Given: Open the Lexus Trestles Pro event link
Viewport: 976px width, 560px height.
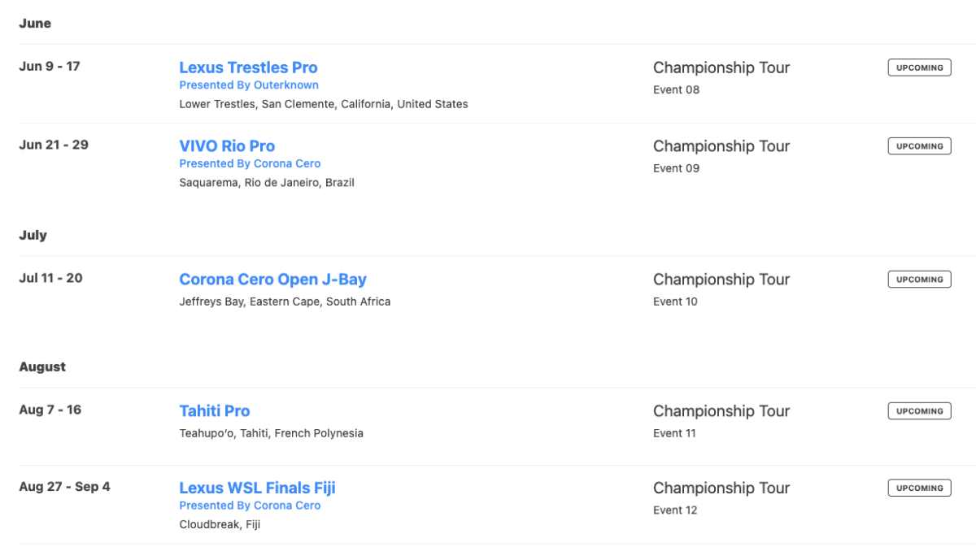Looking at the screenshot, I should coord(248,67).
